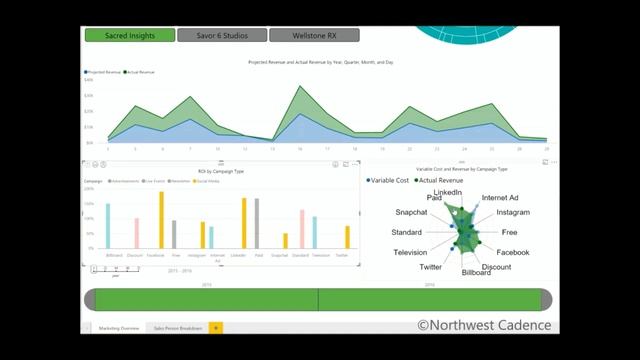Select the Wellstone RX slicer button
Image resolution: width=640 pixels, height=360 pixels.
[314, 36]
